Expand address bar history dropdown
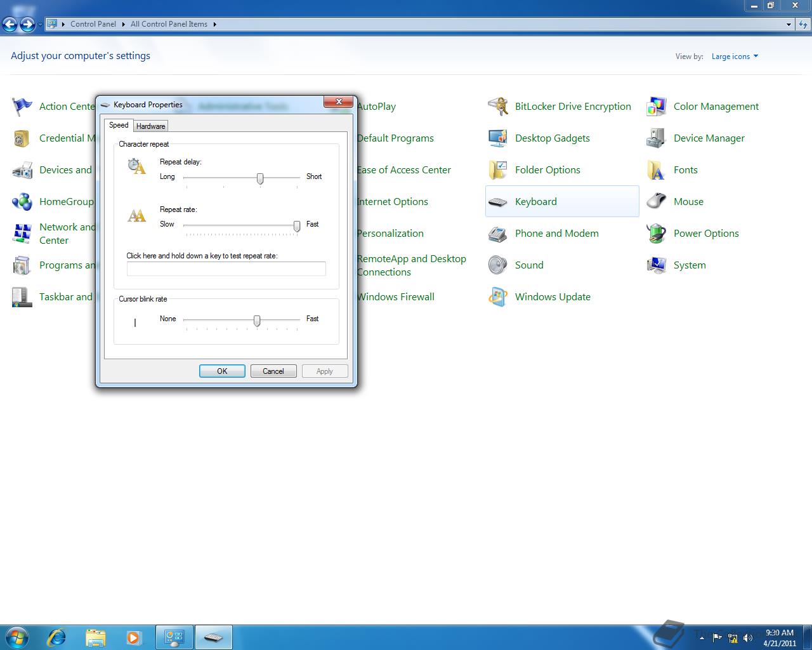 click(789, 24)
